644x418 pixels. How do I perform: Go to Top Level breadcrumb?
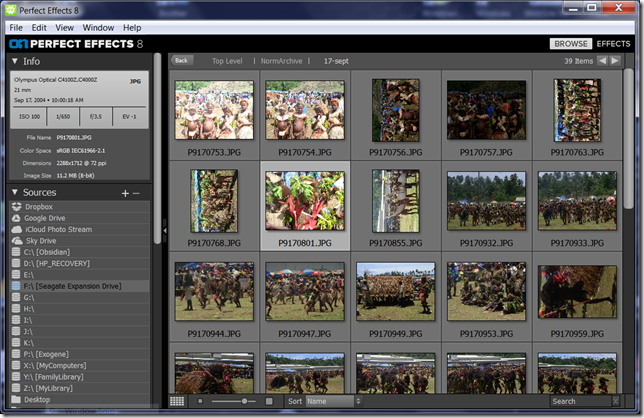point(227,61)
